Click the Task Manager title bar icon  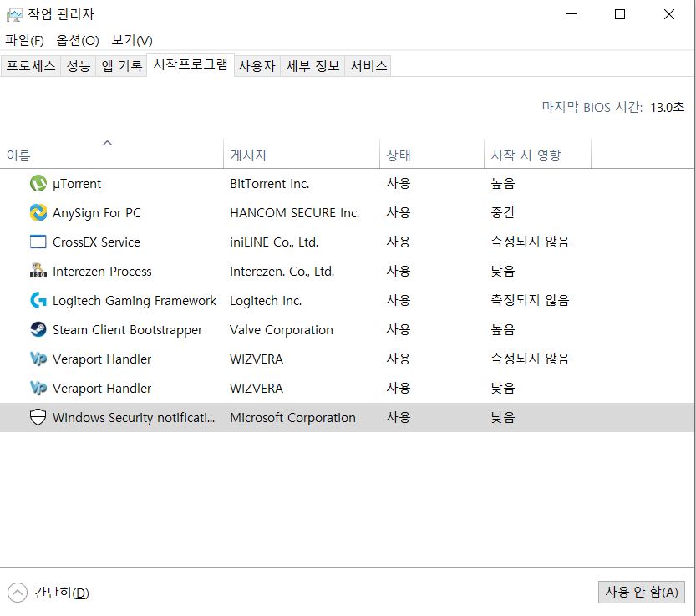14,15
